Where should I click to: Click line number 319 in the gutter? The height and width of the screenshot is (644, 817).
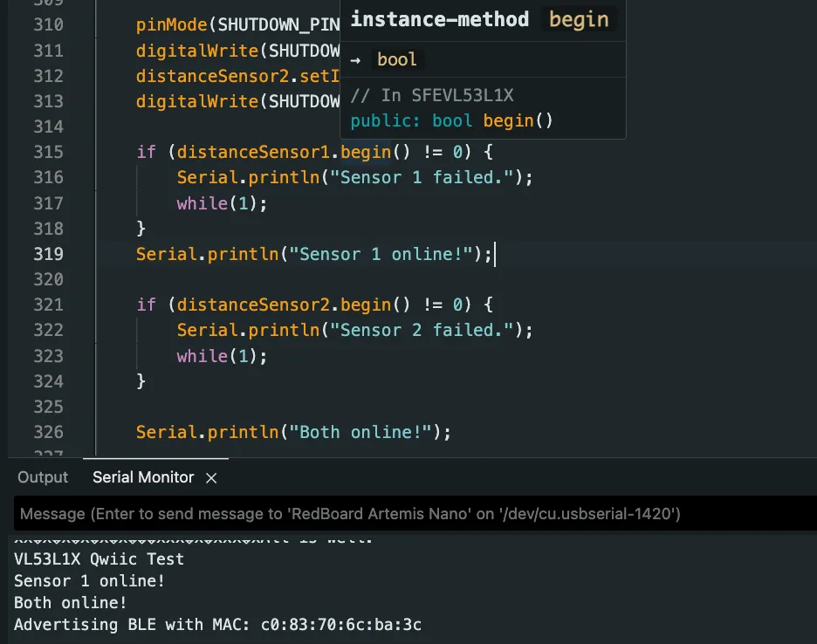(x=48, y=254)
